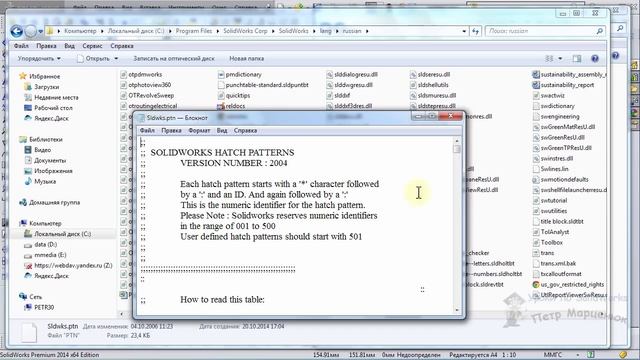The height and width of the screenshot is (360, 640).
Task: Select Рабочий стол in the navigation pane
Action: (x=48, y=108)
